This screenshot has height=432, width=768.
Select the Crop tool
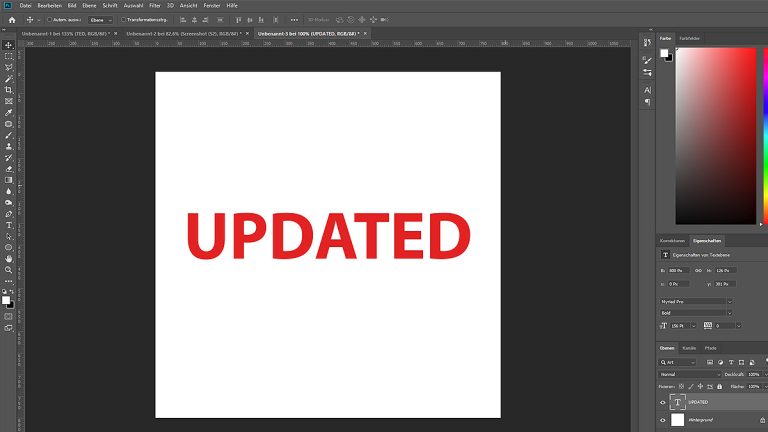(8, 90)
